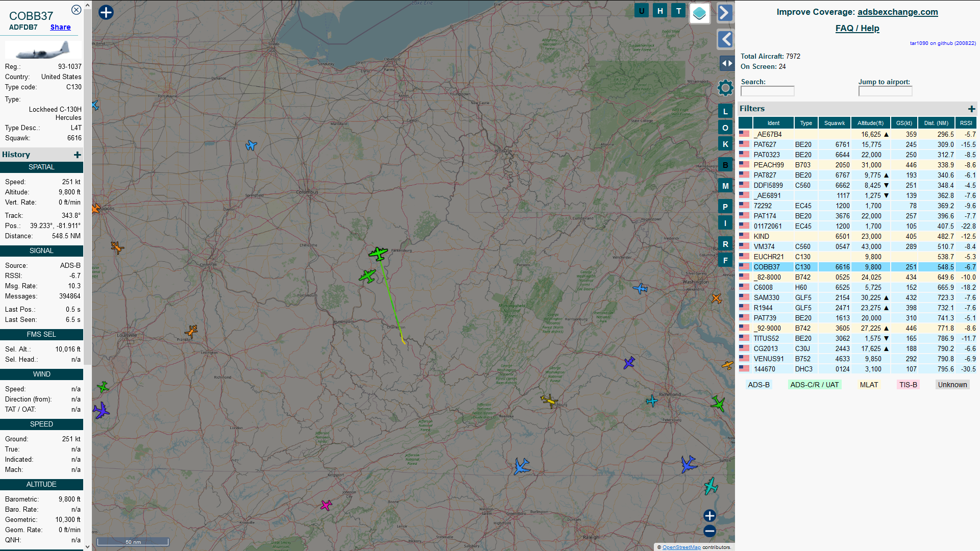Click the F map option button
Screen dimensions: 980x551
click(725, 260)
